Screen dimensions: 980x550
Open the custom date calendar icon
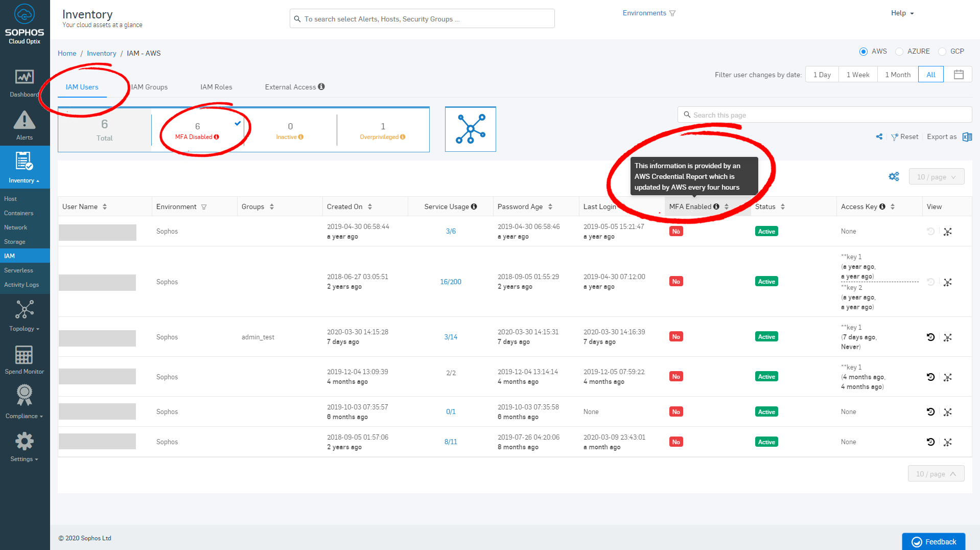point(959,75)
